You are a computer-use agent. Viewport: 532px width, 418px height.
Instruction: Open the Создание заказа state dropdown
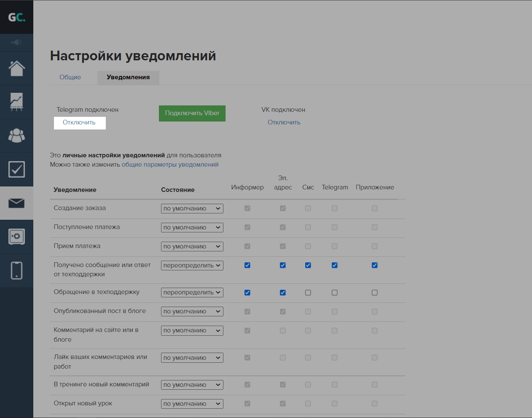click(192, 208)
